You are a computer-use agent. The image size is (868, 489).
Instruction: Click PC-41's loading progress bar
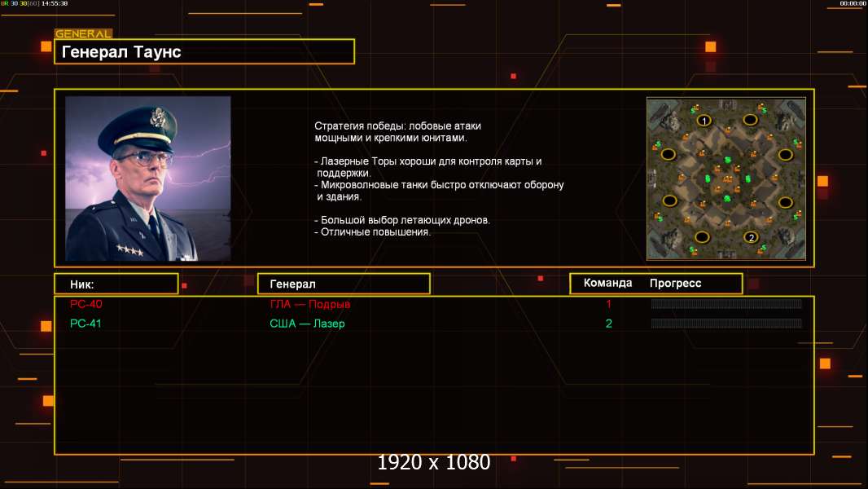pyautogui.click(x=726, y=323)
